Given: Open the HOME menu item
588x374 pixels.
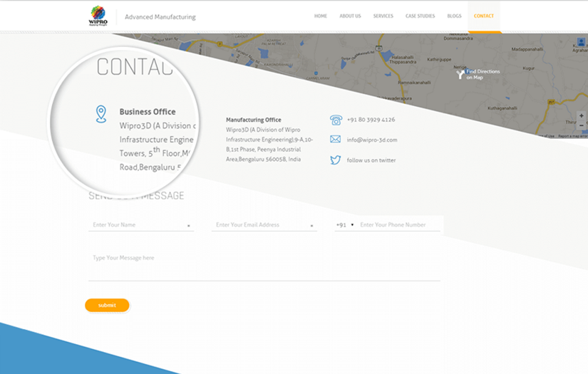Looking at the screenshot, I should (321, 16).
